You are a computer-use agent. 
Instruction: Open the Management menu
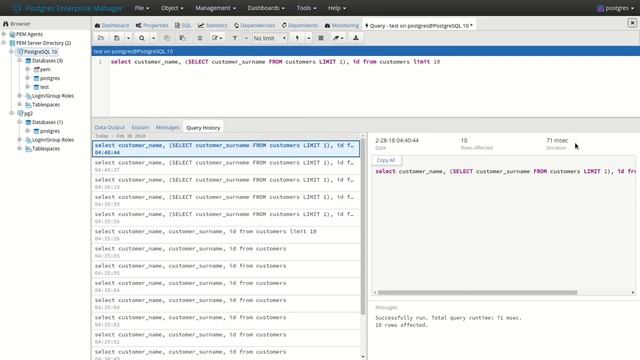pos(215,8)
